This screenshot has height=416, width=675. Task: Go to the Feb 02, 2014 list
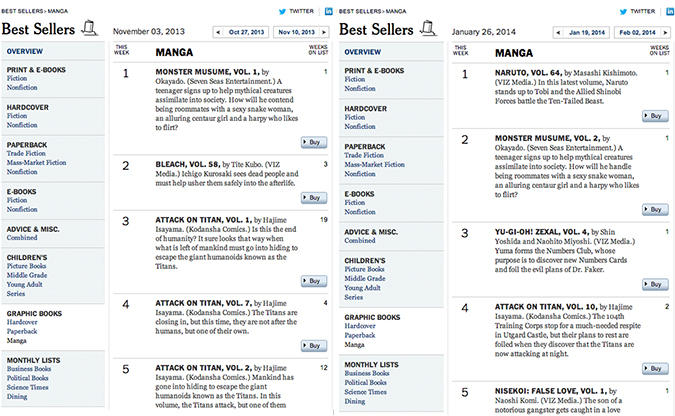[638, 33]
